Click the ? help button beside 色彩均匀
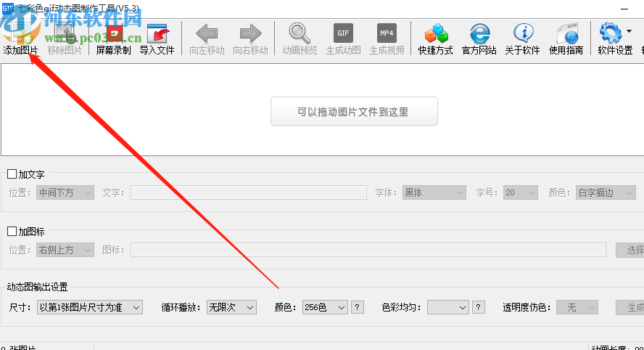Screen dimensions: 644x350 click(479, 307)
